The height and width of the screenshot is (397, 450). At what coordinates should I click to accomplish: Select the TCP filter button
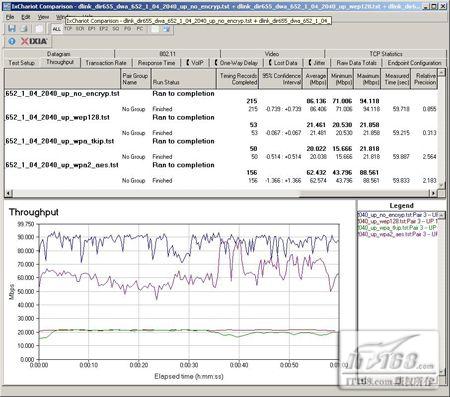(68, 29)
